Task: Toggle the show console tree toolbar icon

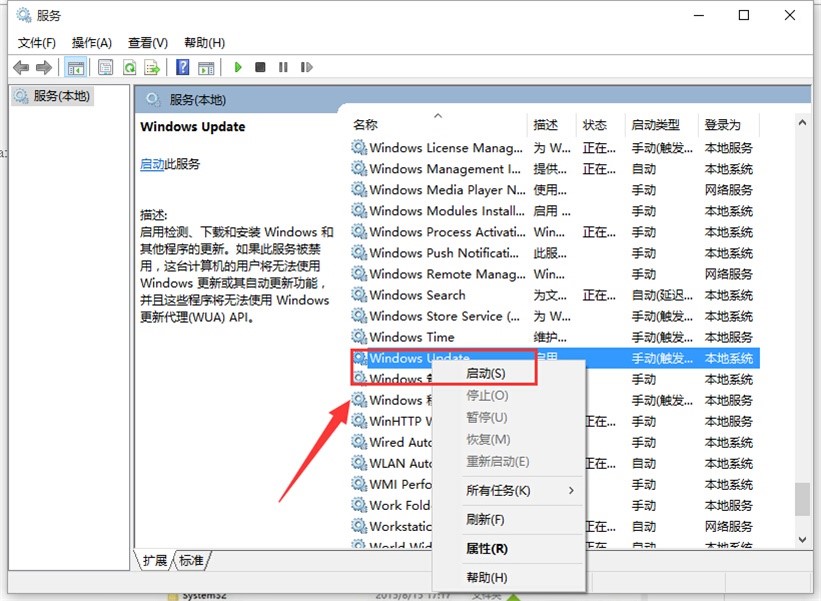Action: 76,67
